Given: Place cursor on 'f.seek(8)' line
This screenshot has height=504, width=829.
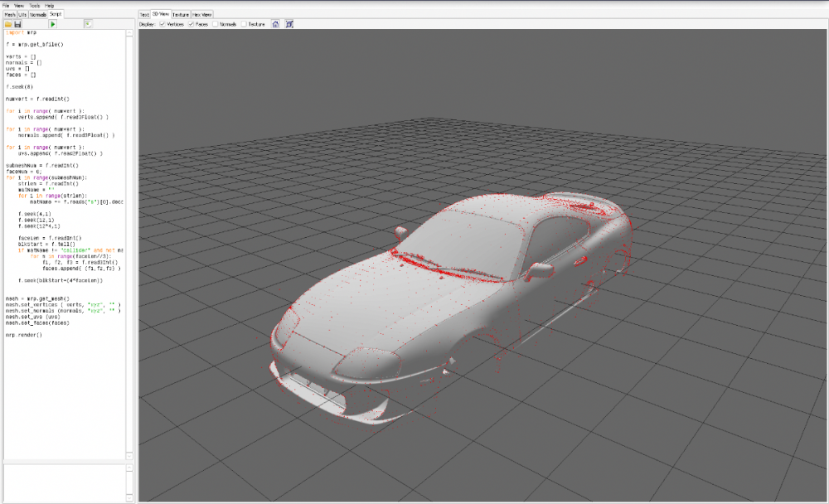Looking at the screenshot, I should 19,87.
